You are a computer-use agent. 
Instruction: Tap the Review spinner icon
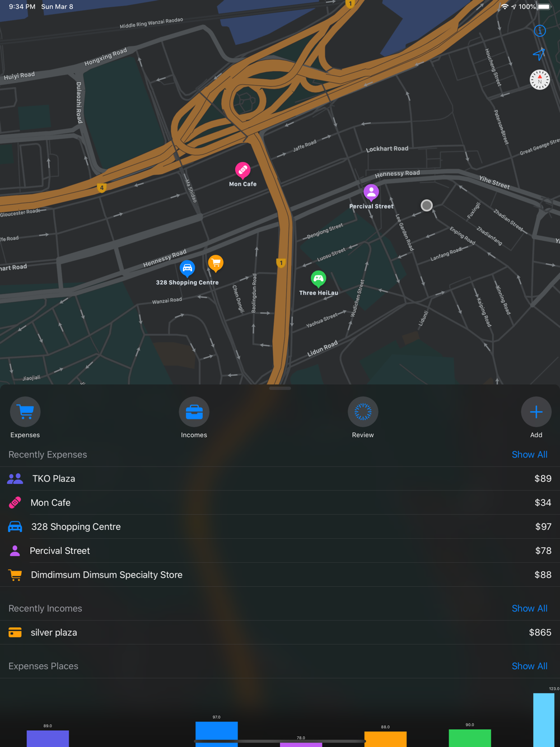pyautogui.click(x=363, y=412)
